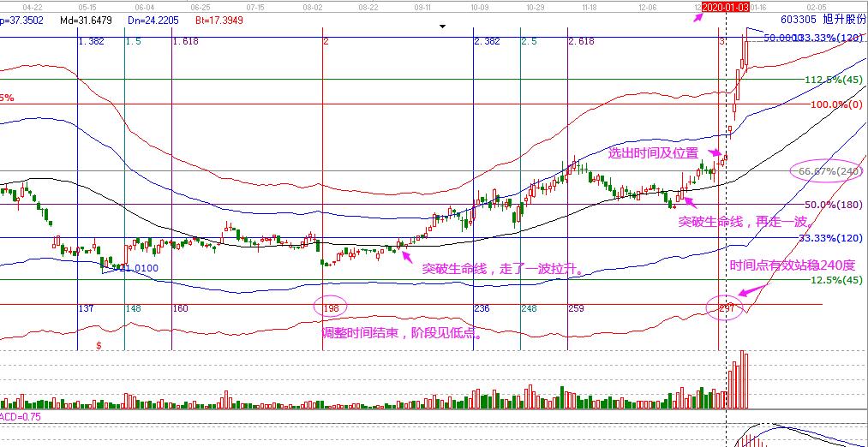868x447 pixels.
Task: Click the 100.0%(0) red level label
Action: 835,104
